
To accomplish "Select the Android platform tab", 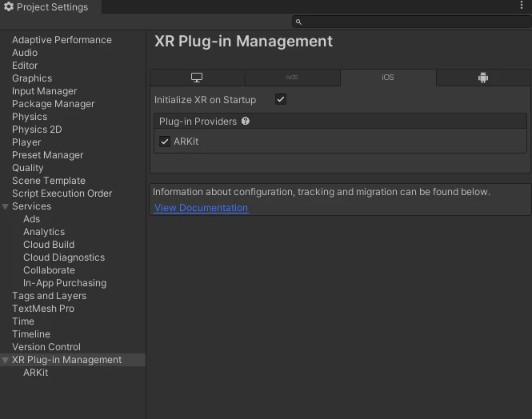I will (483, 78).
